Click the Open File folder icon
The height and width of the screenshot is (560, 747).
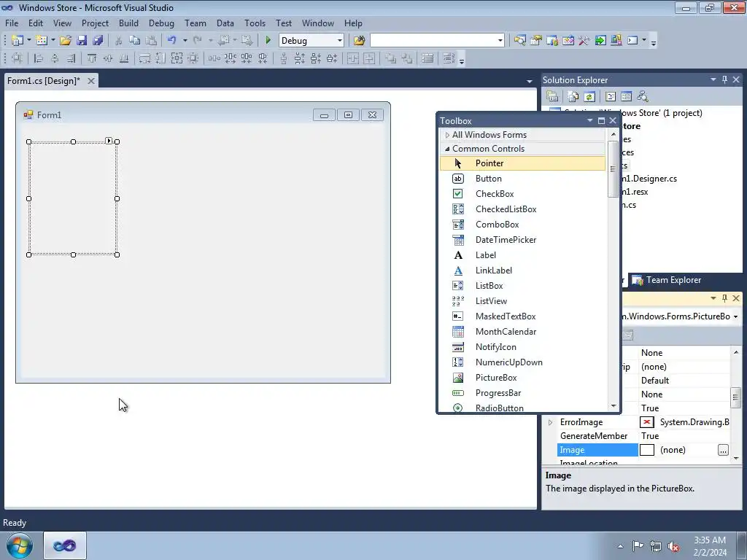click(65, 41)
